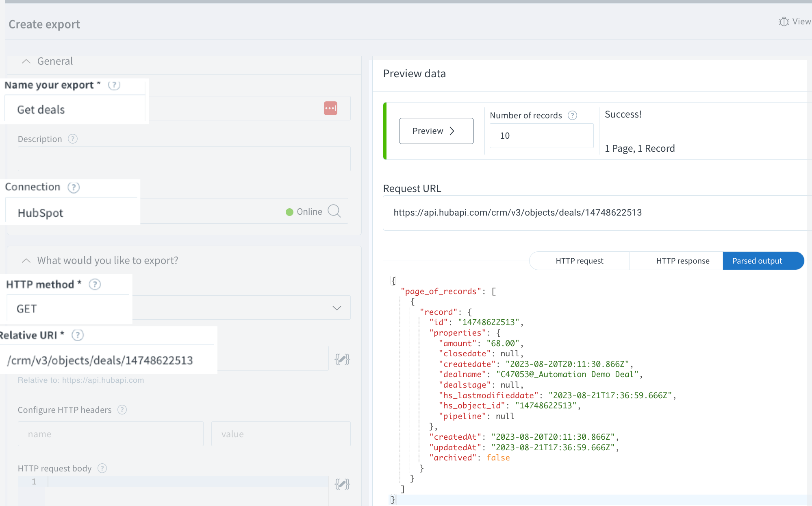Image resolution: width=812 pixels, height=506 pixels.
Task: Collapse the General section
Action: pyautogui.click(x=26, y=61)
